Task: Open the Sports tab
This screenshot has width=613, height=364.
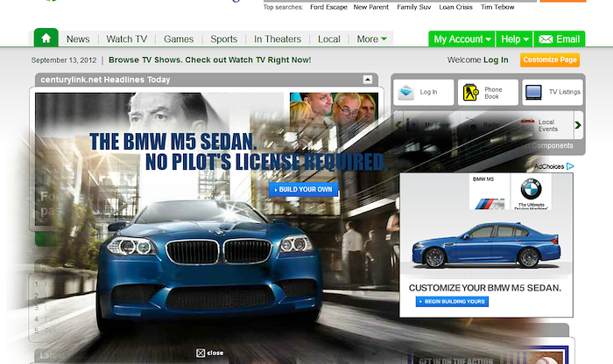Action: pos(223,39)
